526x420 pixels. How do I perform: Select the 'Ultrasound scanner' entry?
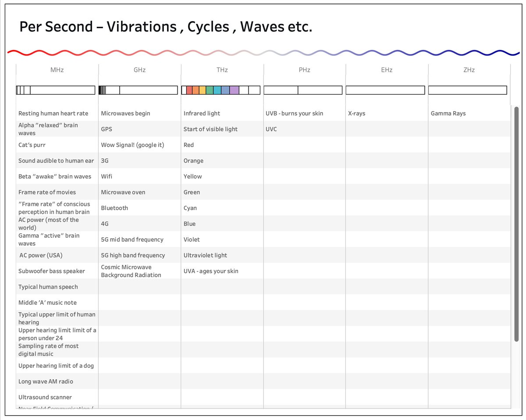coord(45,397)
